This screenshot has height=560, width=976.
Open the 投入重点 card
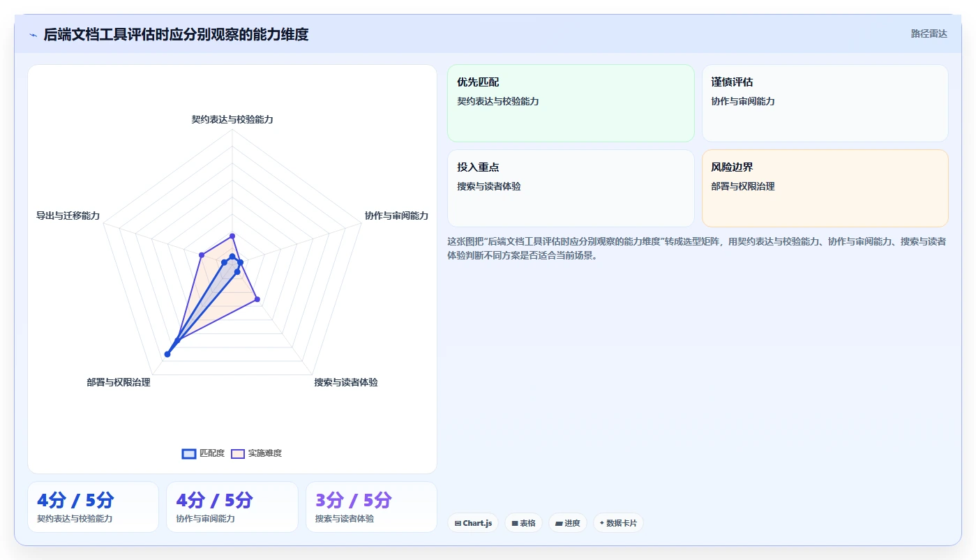coord(571,188)
